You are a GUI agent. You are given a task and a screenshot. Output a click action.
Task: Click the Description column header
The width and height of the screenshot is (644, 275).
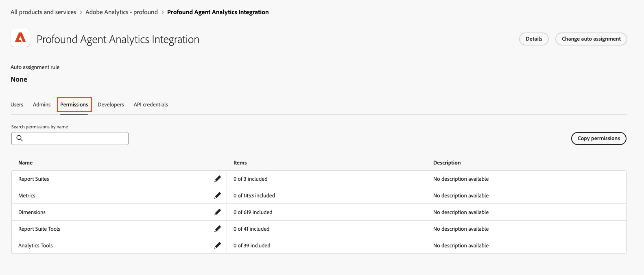point(447,162)
